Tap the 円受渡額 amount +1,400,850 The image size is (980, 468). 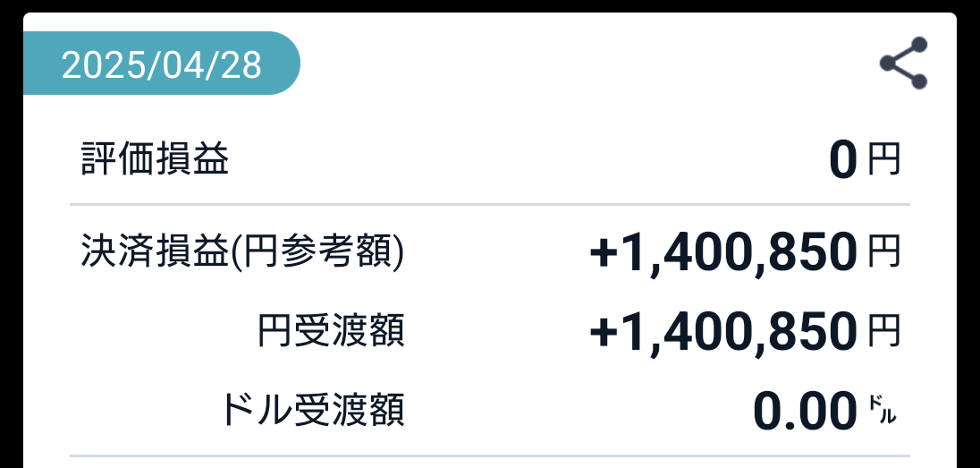723,334
